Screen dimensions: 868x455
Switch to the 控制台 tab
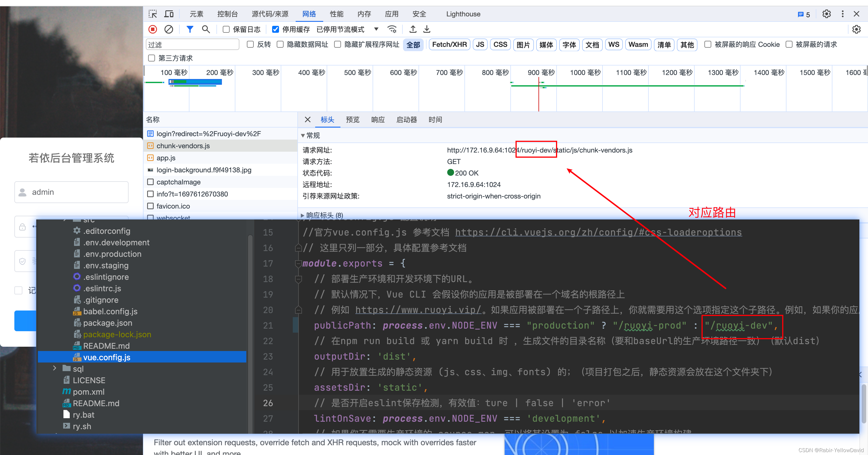tap(227, 14)
